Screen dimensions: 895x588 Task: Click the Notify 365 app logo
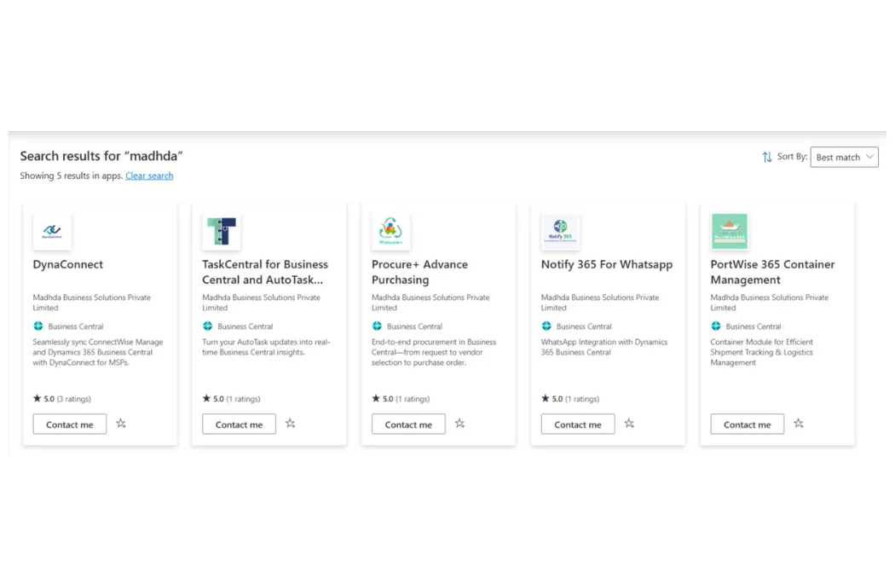click(x=560, y=232)
